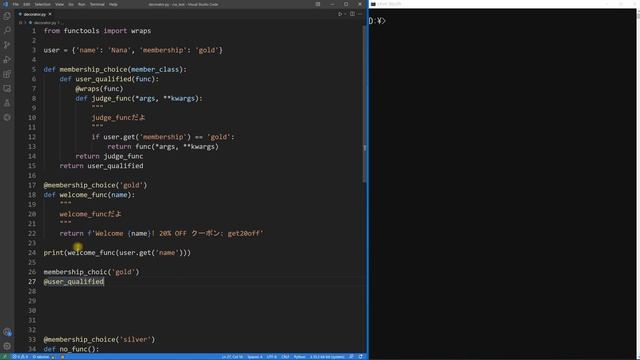Click at the D:¥> prompt in the Command Prompt
The image size is (640, 360).
pos(378,21)
